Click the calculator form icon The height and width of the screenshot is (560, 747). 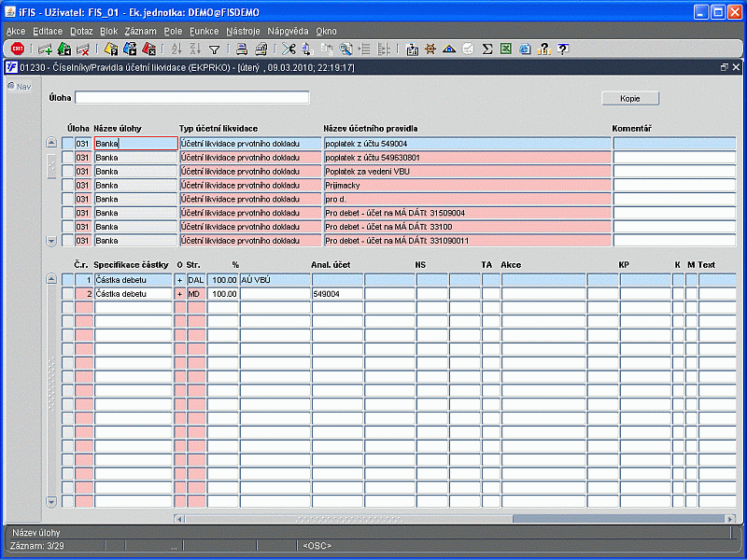[x=412, y=49]
